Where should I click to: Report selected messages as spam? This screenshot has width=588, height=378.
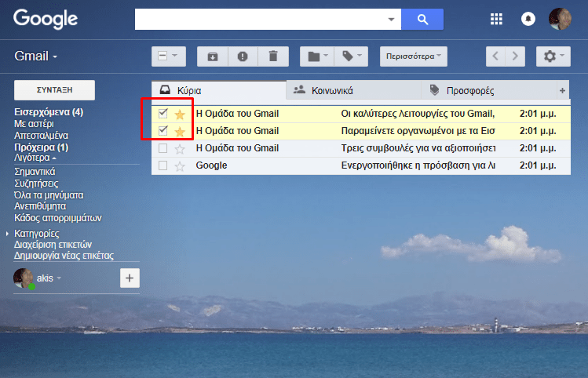[243, 56]
